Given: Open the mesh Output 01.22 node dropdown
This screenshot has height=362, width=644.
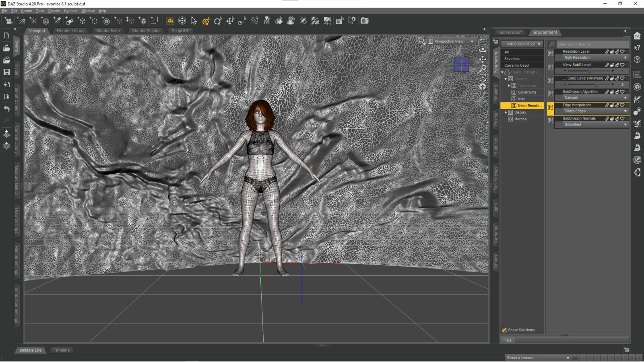Looking at the screenshot, I should (522, 44).
